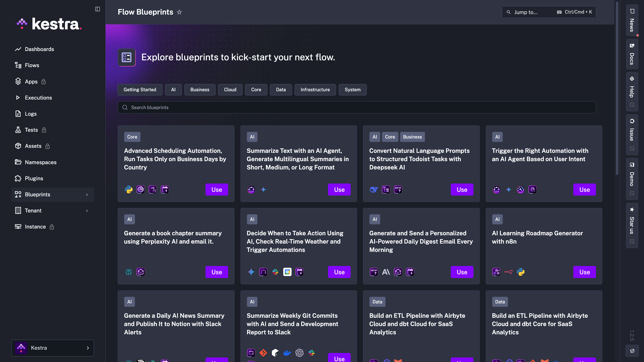Open the Plugins page from the sidebar
644x362 pixels.
pyautogui.click(x=34, y=178)
